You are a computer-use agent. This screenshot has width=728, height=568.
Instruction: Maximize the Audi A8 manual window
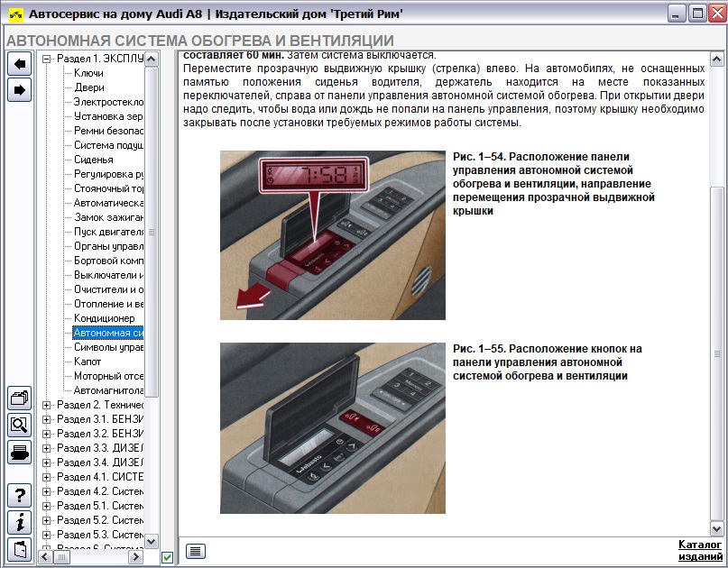click(x=697, y=14)
